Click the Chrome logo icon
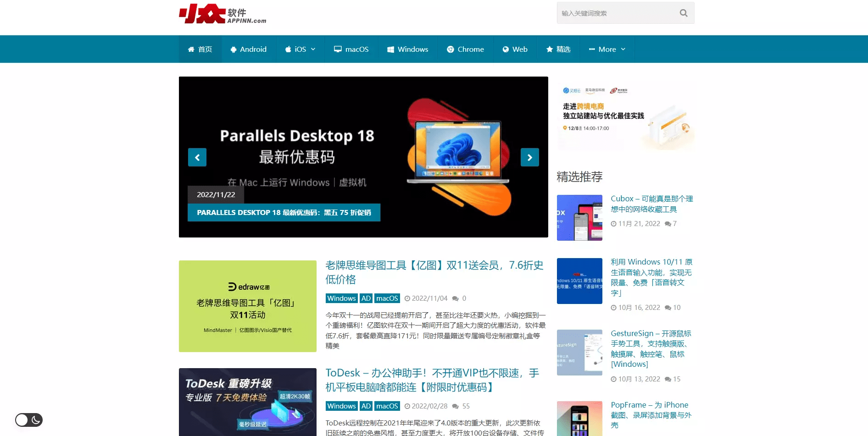 click(451, 50)
